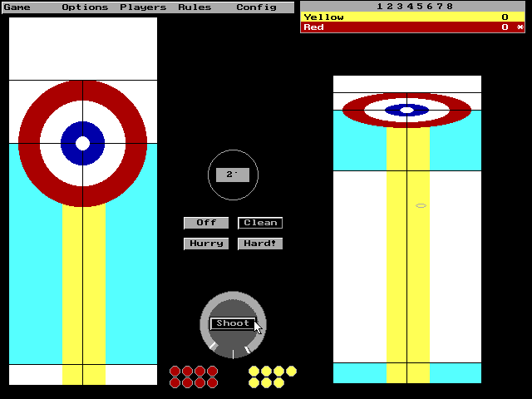Select the Off sweeping button
The width and height of the screenshot is (532, 399).
click(206, 223)
